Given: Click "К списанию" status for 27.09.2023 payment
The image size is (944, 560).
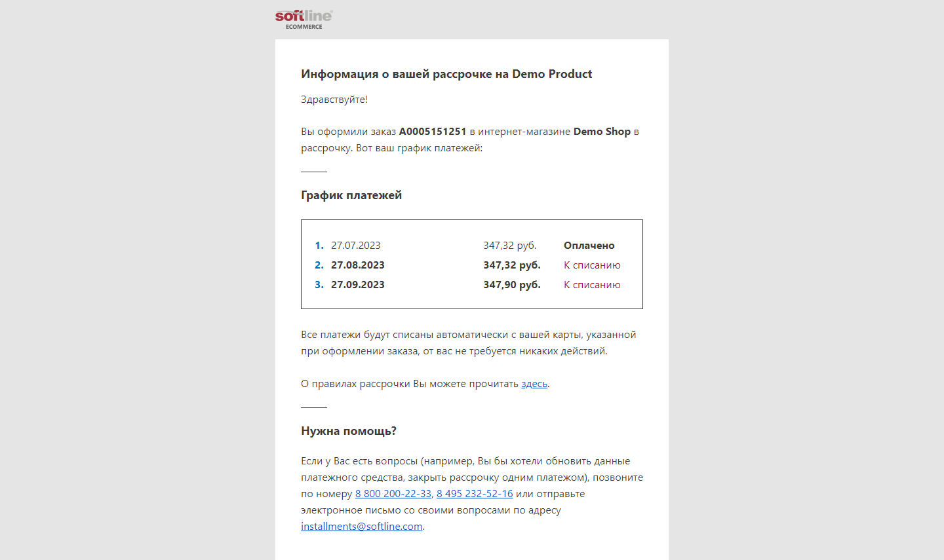Looking at the screenshot, I should point(591,285).
